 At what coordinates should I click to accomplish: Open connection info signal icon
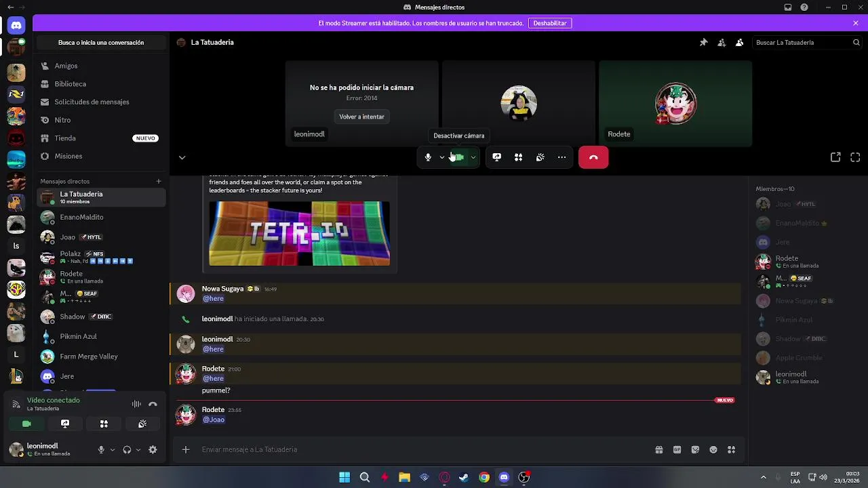(16, 404)
